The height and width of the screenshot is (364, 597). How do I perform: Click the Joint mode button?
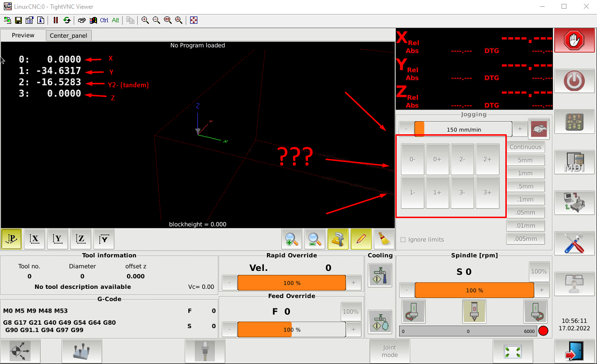coord(390,351)
